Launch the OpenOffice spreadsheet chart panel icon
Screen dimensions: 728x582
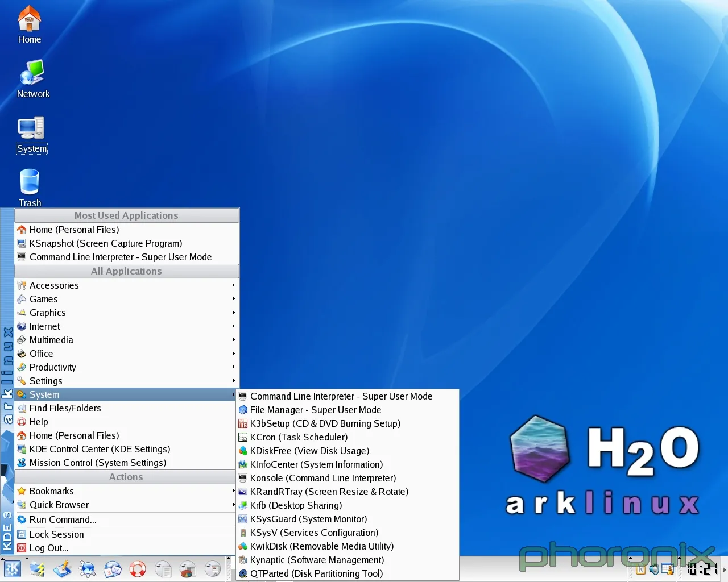click(188, 568)
